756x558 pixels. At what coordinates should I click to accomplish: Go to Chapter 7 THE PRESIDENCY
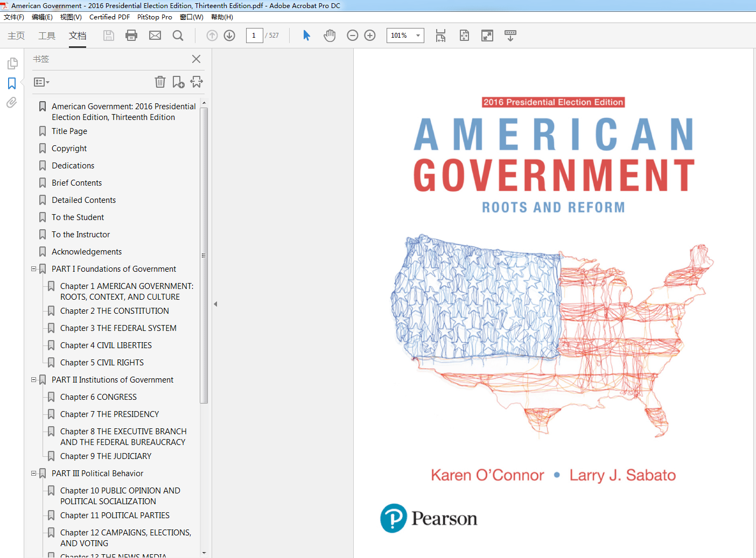tap(110, 414)
